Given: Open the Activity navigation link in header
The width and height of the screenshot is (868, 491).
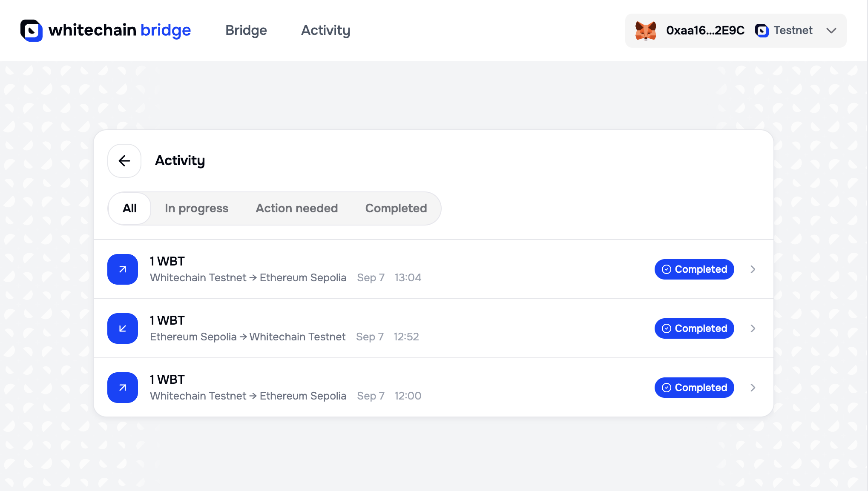Looking at the screenshot, I should [x=325, y=30].
